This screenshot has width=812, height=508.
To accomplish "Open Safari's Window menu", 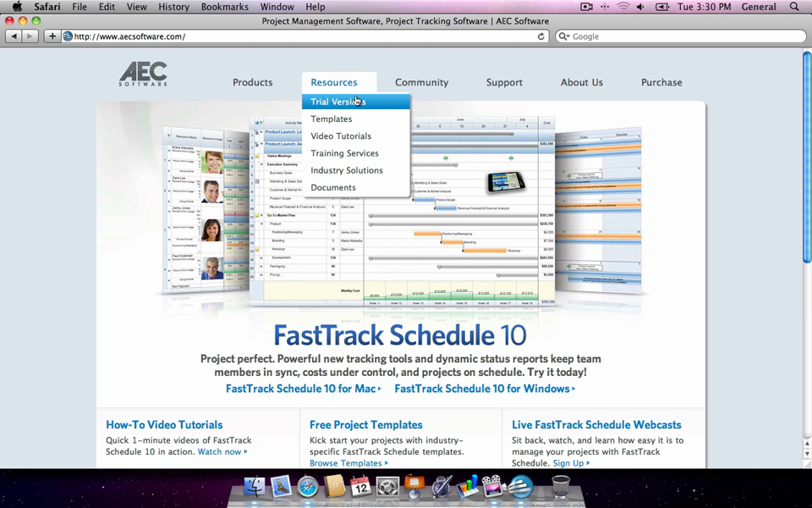I will point(277,7).
